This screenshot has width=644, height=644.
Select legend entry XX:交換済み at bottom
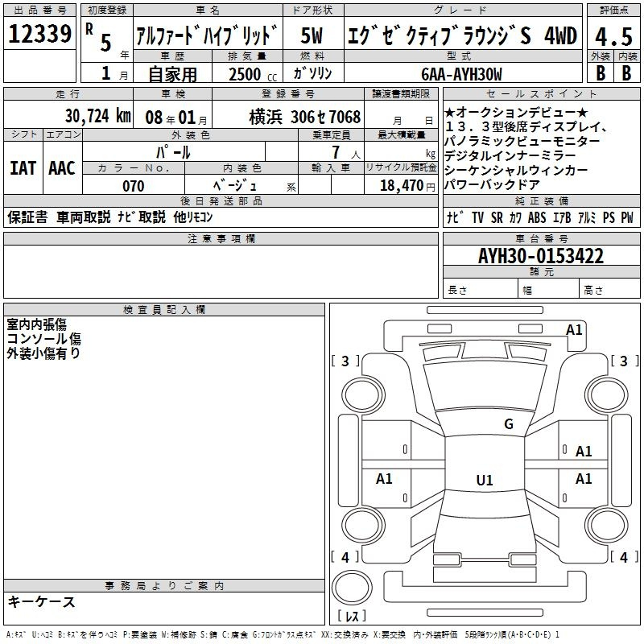[345, 634]
